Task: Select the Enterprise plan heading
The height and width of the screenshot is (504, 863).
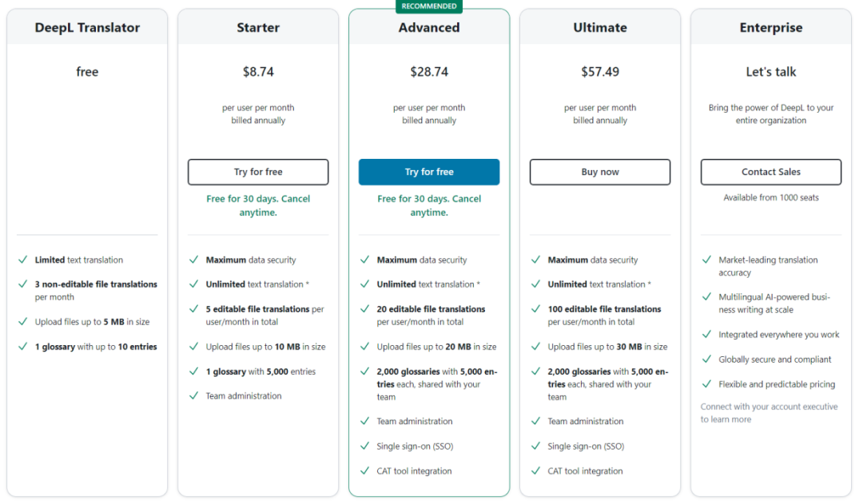Action: (771, 28)
